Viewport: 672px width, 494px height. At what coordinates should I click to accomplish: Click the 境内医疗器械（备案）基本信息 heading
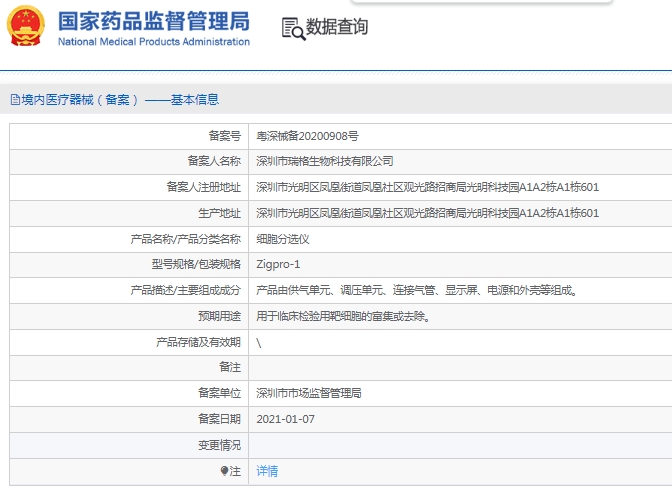tap(120, 100)
